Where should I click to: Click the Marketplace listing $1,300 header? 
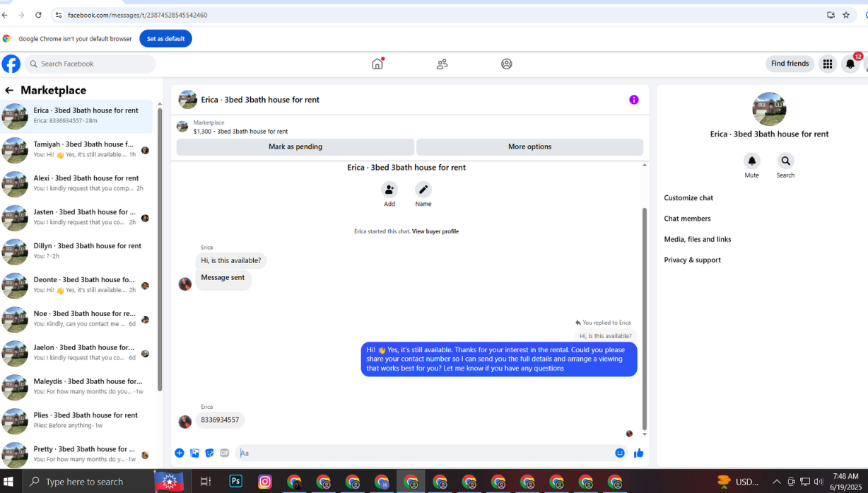[410, 127]
